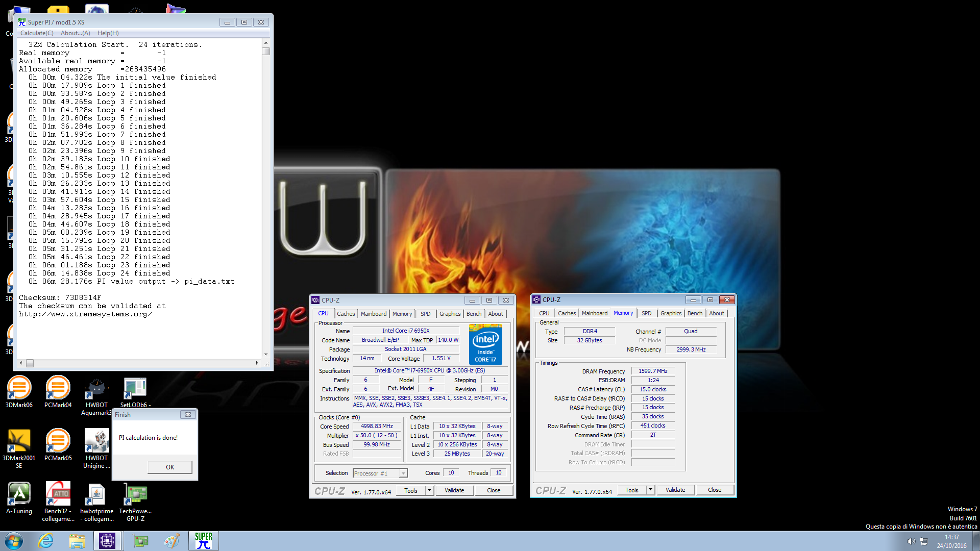This screenshot has width=980, height=551.
Task: Open SPD tab in left CPU-Z
Action: coord(426,314)
